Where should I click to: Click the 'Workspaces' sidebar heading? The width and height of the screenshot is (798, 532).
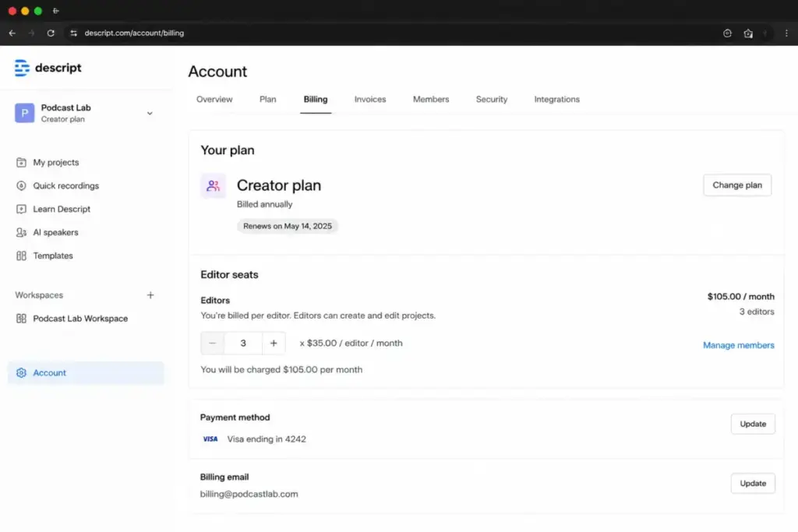39,295
